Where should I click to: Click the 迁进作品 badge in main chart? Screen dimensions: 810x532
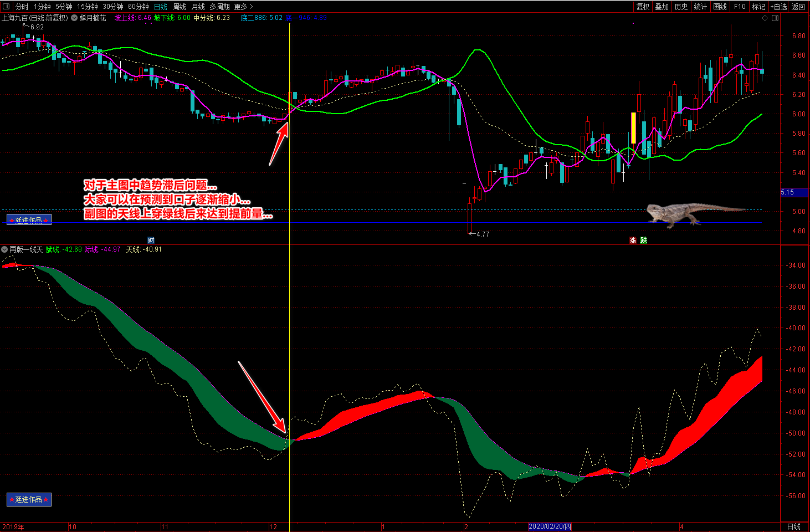coord(29,220)
